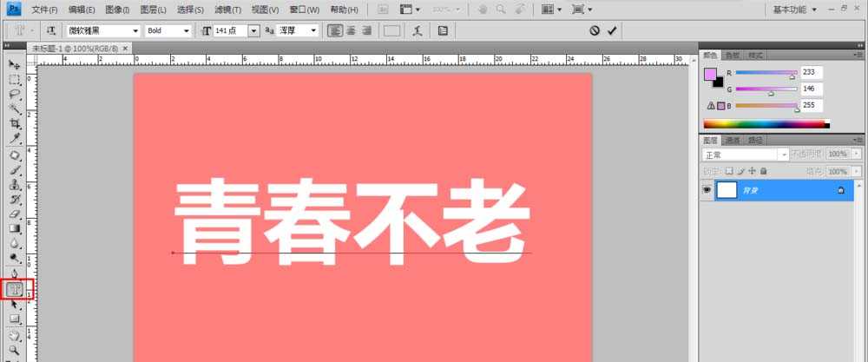Open the 微软雅黑 font family dropdown
The height and width of the screenshot is (362, 868).
point(103,30)
